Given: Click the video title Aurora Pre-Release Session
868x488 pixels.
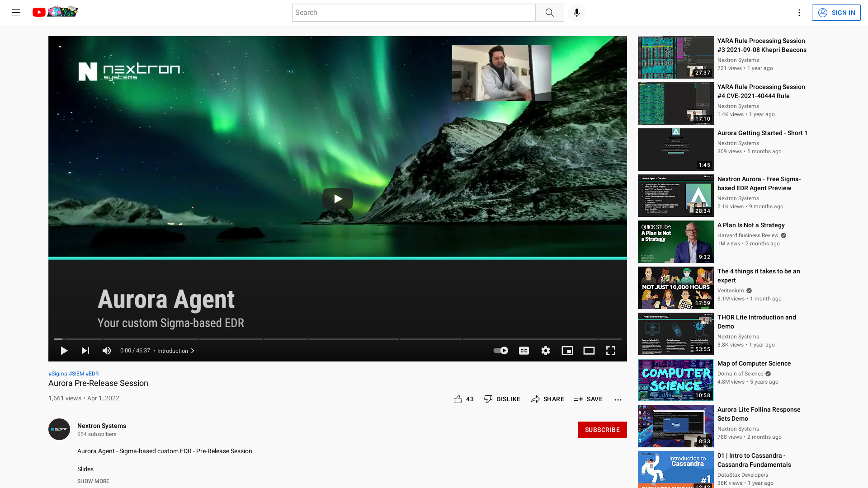Looking at the screenshot, I should point(98,383).
